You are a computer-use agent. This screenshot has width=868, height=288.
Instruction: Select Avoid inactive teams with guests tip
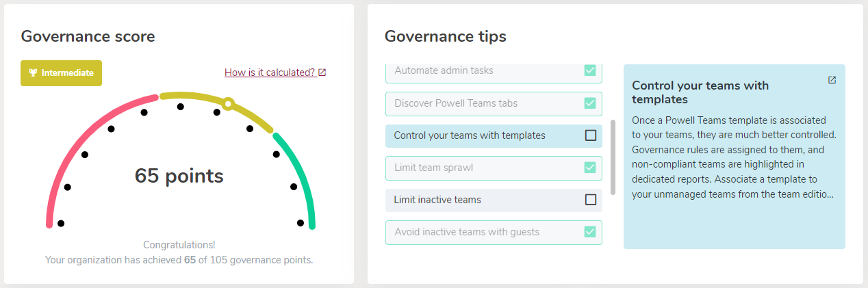pyautogui.click(x=494, y=232)
